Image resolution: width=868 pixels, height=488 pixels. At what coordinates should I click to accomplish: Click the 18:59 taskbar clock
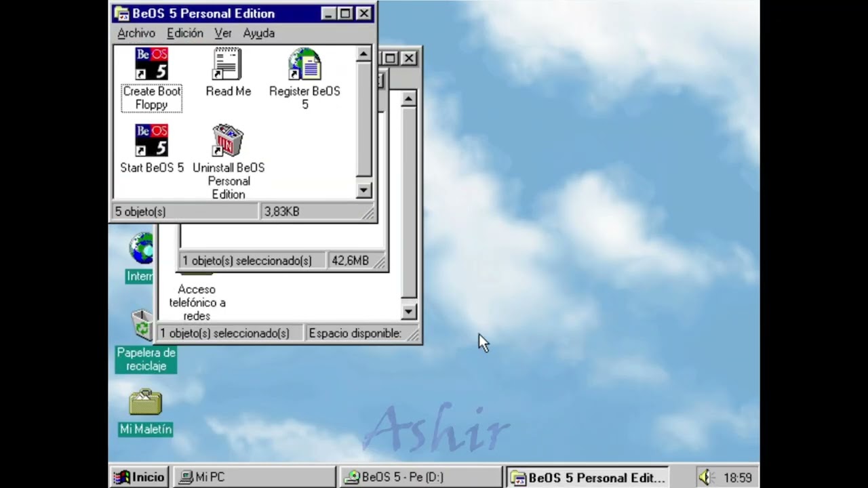pos(737,478)
